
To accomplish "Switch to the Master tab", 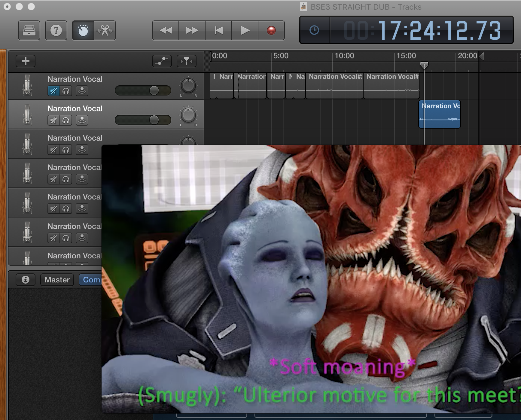I will point(57,280).
